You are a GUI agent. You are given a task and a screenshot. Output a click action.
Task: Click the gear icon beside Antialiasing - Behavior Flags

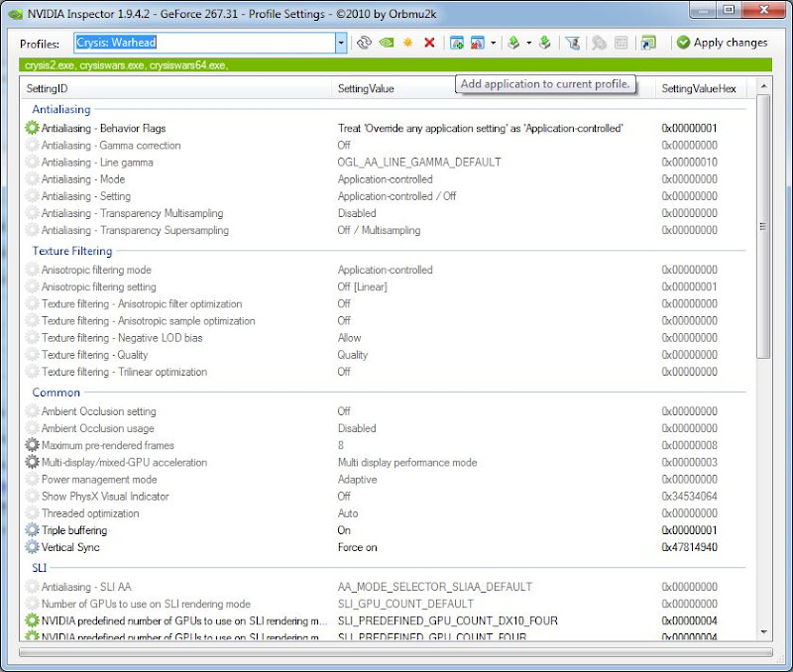(32, 128)
